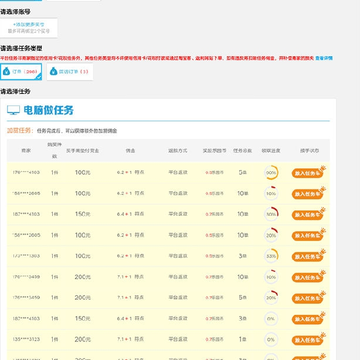Click the computer monitor icon beside 电脑做任务
Image resolution: width=360 pixels, height=360 pixels.
tap(13, 110)
